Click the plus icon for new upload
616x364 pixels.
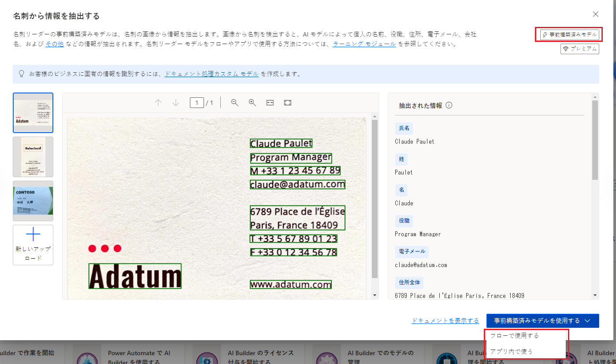33,234
